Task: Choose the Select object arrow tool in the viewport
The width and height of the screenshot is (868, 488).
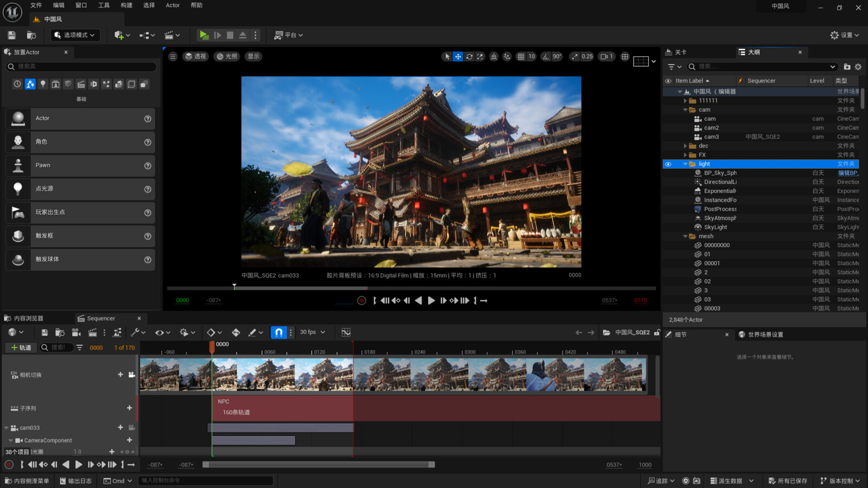Action: (447, 56)
